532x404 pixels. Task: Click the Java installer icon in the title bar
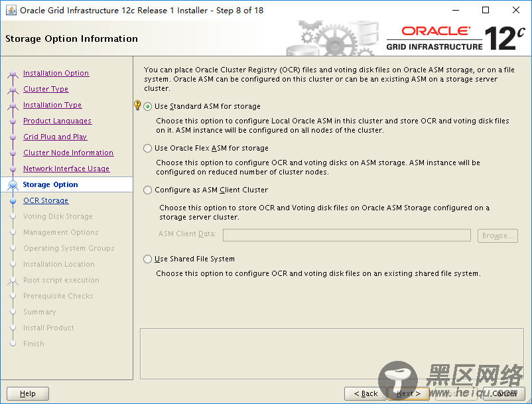coord(11,11)
